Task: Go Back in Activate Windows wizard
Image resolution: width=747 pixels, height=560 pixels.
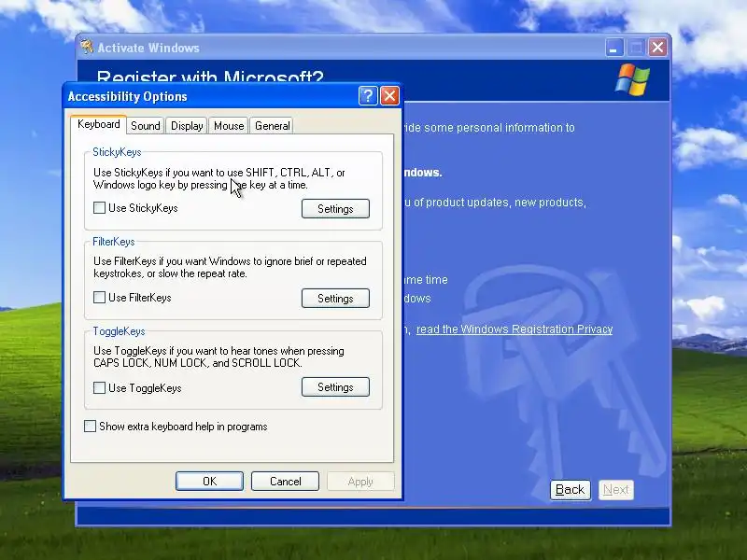Action: pos(571,489)
